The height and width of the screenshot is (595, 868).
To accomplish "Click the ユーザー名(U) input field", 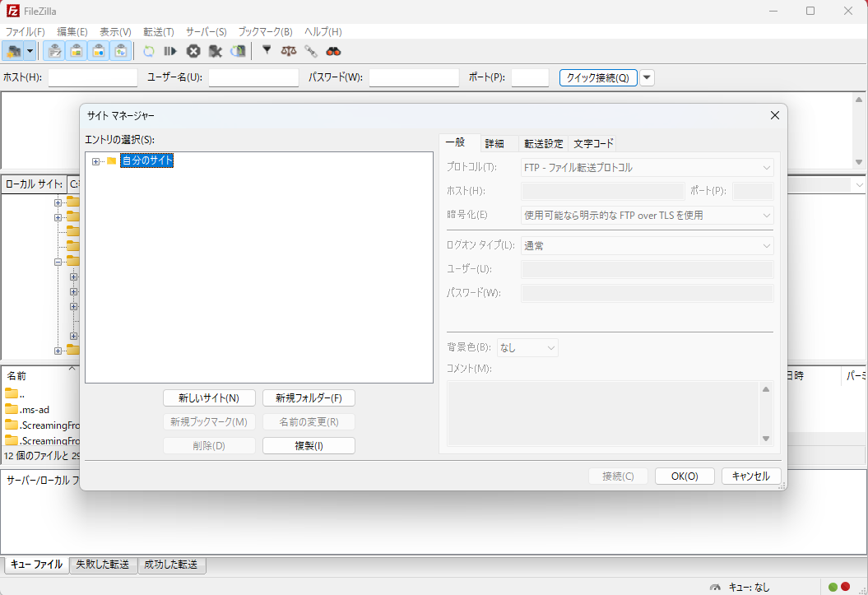I will click(253, 77).
